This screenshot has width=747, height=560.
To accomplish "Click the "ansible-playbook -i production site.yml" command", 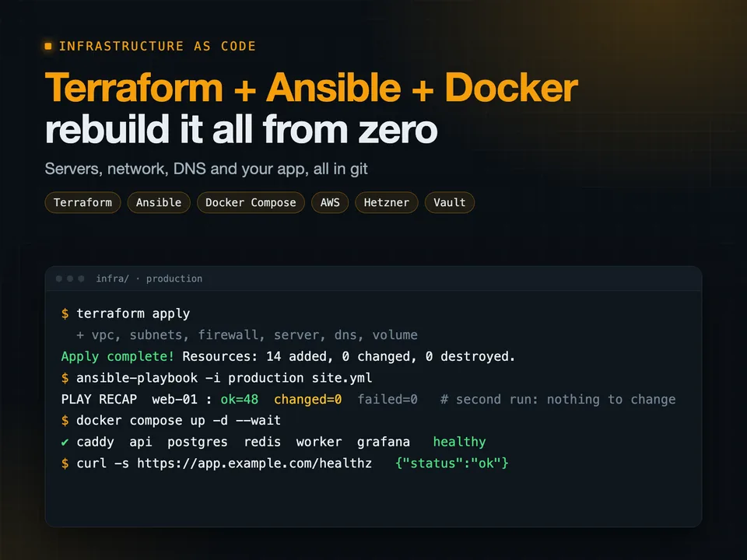I will click(224, 378).
